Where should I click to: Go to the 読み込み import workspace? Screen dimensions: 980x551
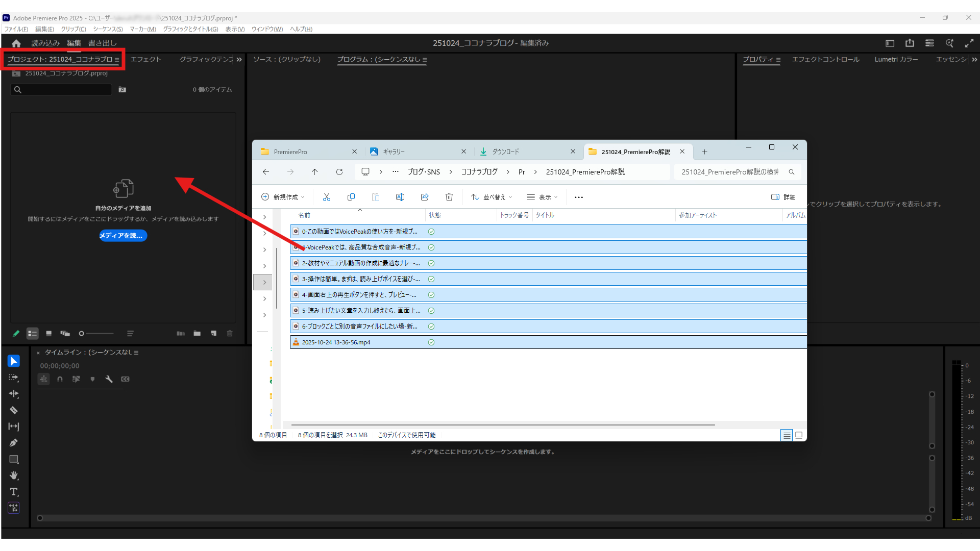coord(46,43)
